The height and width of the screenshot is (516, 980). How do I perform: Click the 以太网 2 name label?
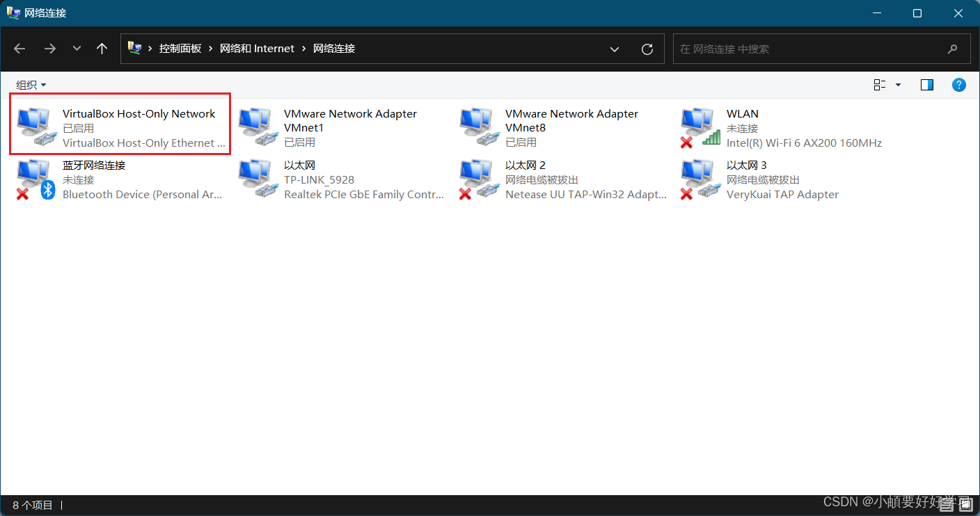click(525, 166)
